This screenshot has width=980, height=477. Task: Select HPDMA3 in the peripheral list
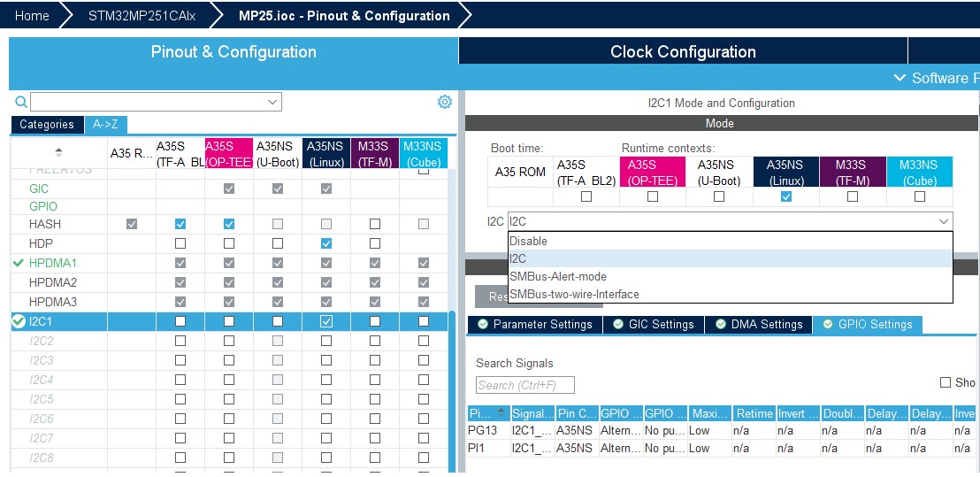(x=53, y=302)
